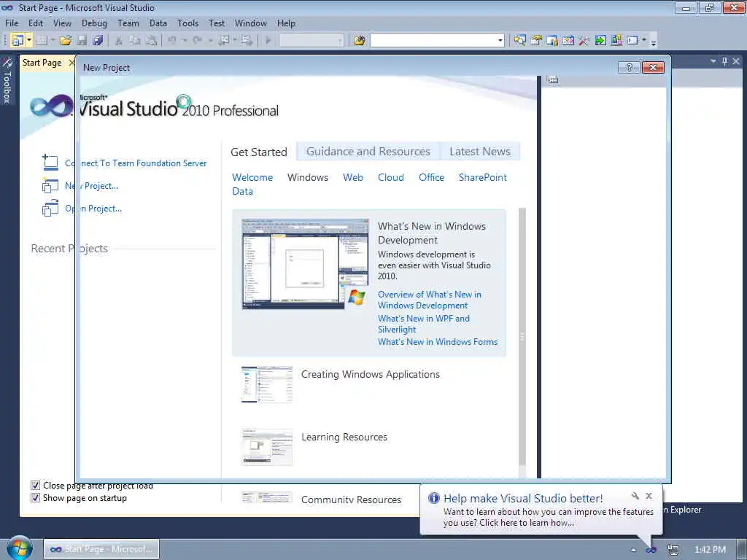747x560 pixels.
Task: Click the Save floppy disk icon
Action: (x=82, y=41)
